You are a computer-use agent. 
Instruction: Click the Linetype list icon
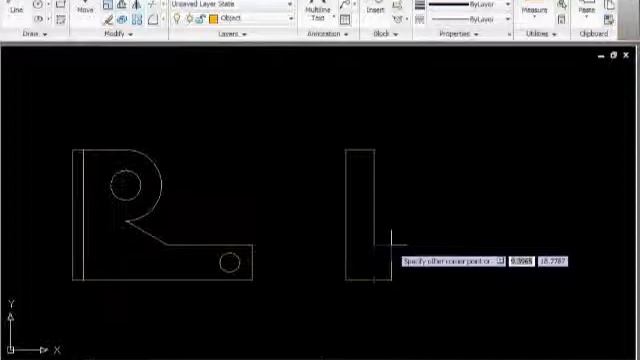click(x=420, y=19)
